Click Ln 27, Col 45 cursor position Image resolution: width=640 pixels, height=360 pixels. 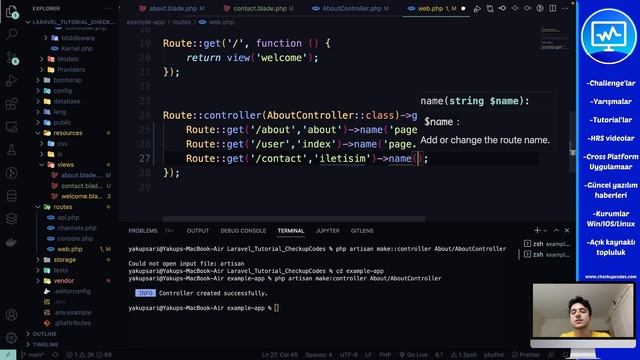[280, 355]
